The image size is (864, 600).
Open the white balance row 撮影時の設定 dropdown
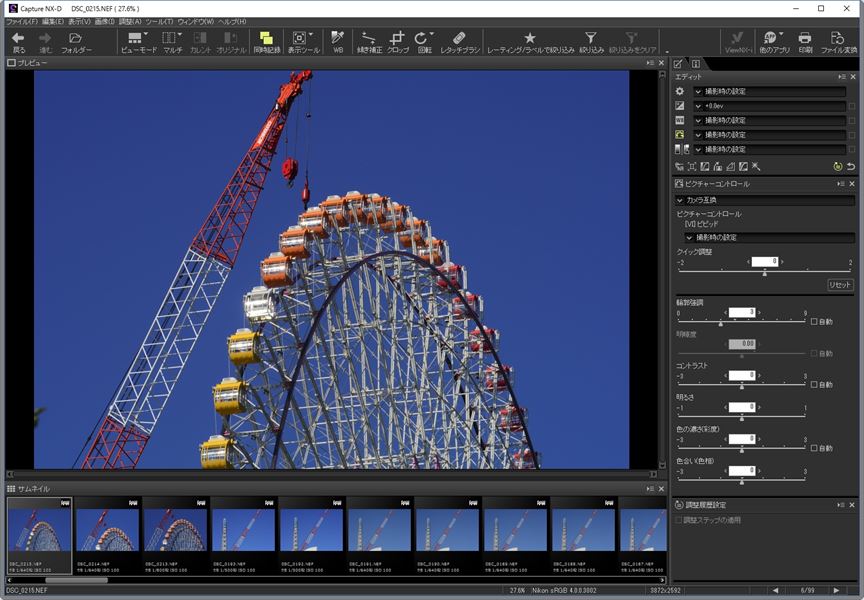770,120
